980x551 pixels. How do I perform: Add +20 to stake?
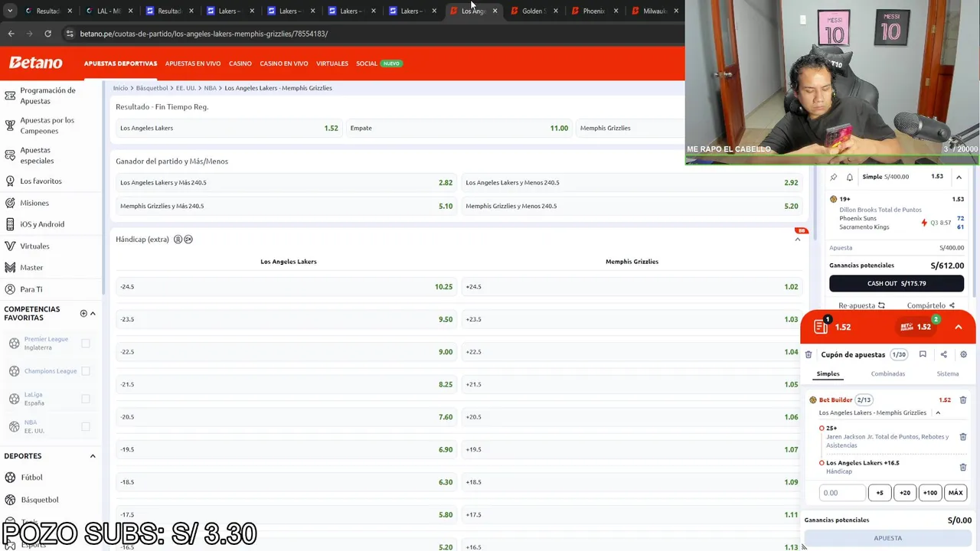(905, 493)
